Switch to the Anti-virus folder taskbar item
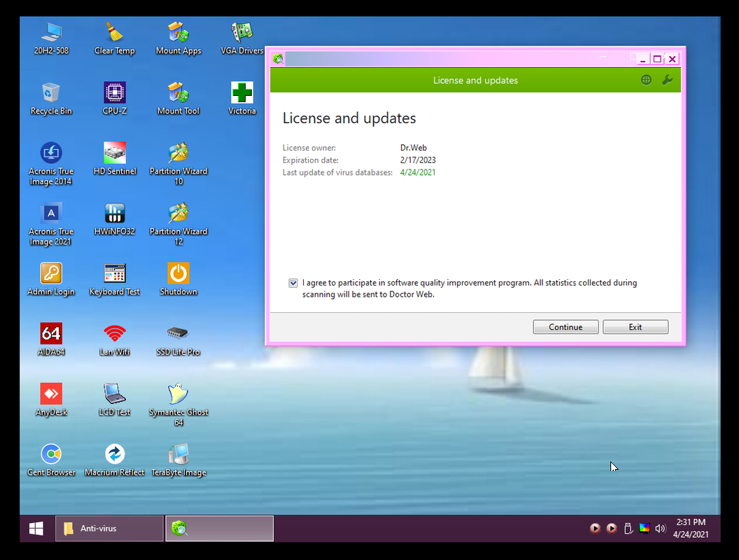Screen dimensions: 739x560 (x=109, y=528)
